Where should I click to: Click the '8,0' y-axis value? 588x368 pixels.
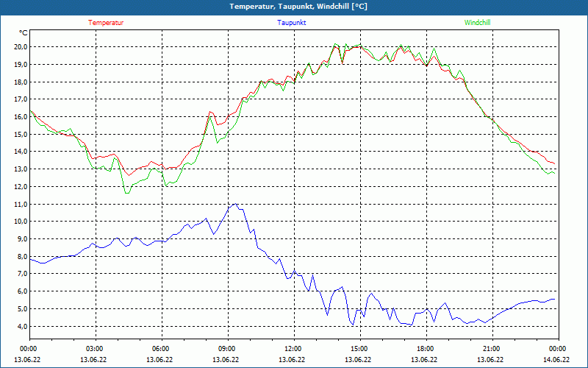[22, 256]
